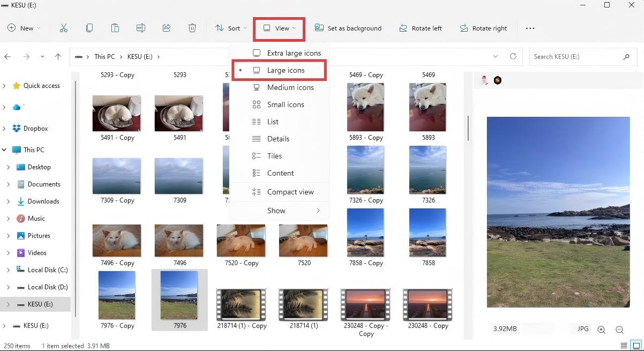Zoom in on the preview image
The height and width of the screenshot is (351, 644).
(x=601, y=330)
